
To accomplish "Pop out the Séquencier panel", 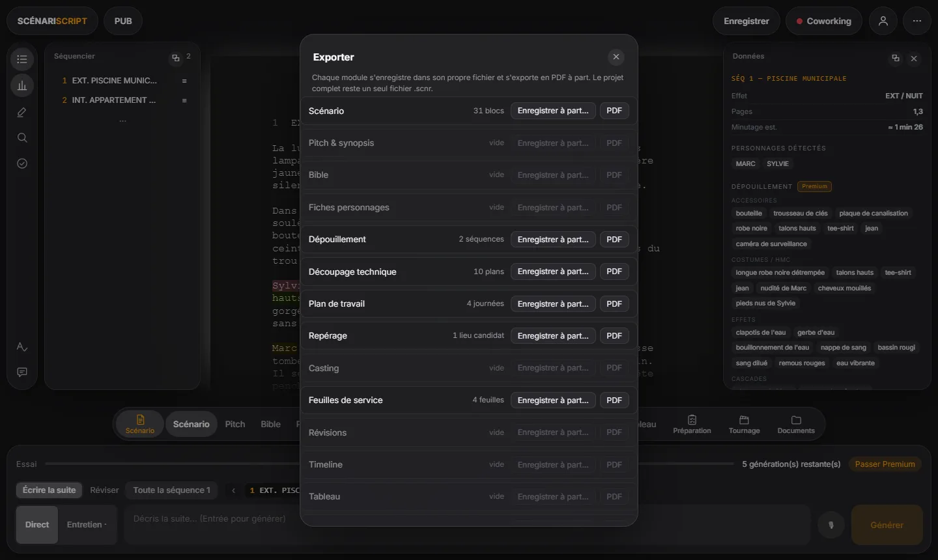I will click(x=175, y=57).
